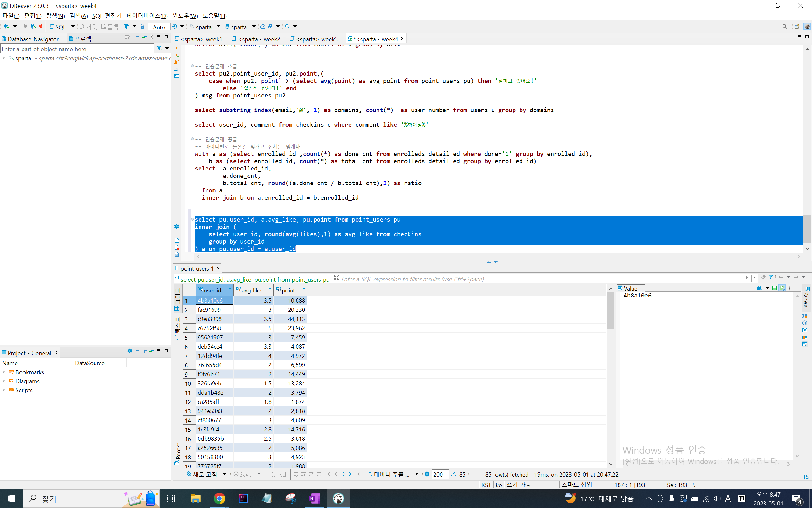Click the filter funnel icon in results toolbar
Viewport: 812px width, 508px height.
coord(771,277)
